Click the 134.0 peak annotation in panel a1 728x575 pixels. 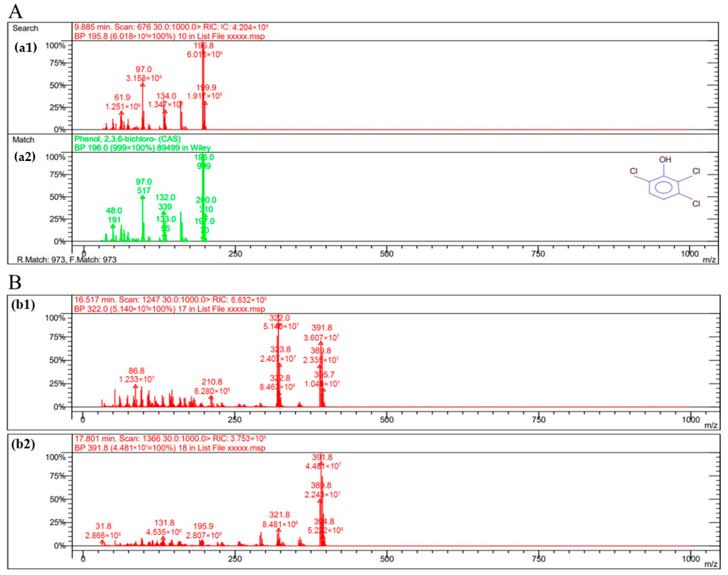166,96
